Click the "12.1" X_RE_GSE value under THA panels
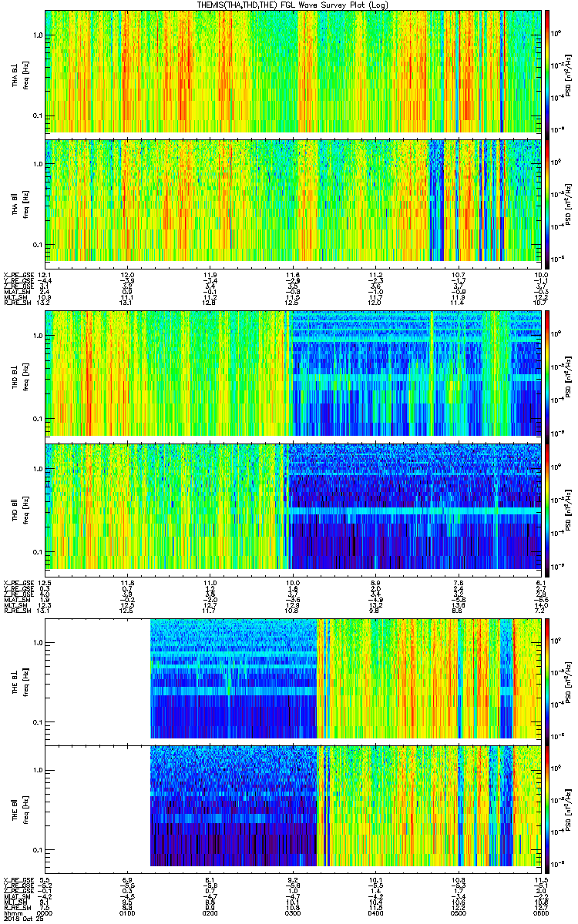The image size is (578, 924). 45,274
